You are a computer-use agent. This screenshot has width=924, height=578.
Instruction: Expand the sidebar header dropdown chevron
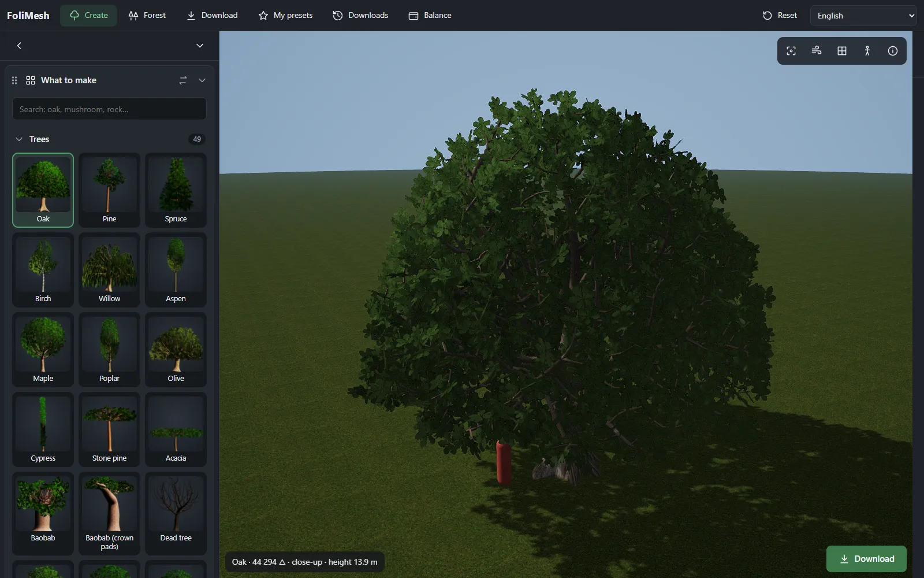200,46
